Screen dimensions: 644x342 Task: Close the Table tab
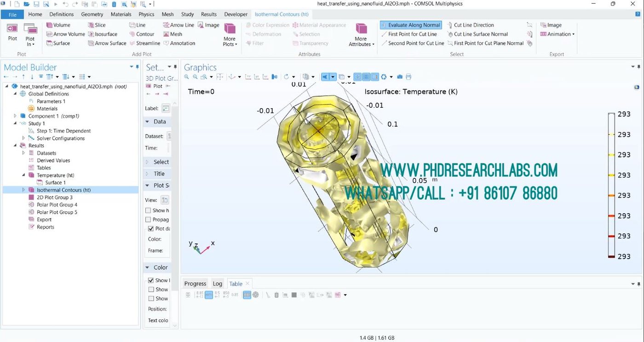(x=247, y=284)
